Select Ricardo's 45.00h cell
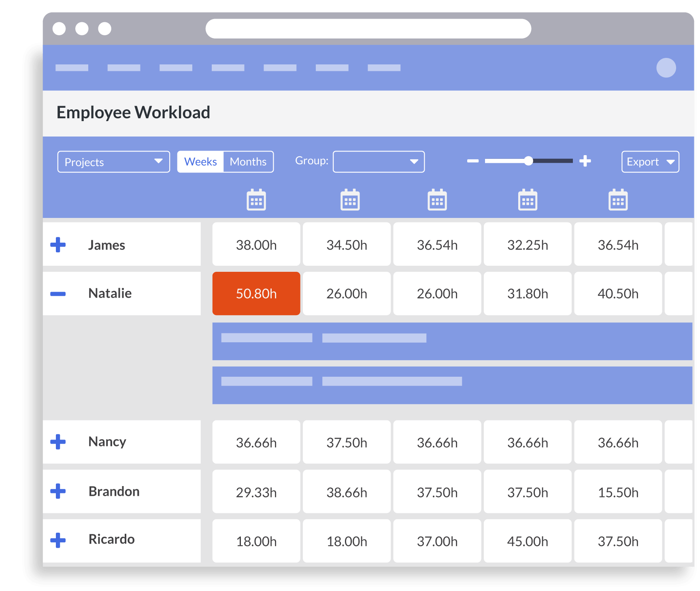The image size is (700, 591). pyautogui.click(x=528, y=541)
